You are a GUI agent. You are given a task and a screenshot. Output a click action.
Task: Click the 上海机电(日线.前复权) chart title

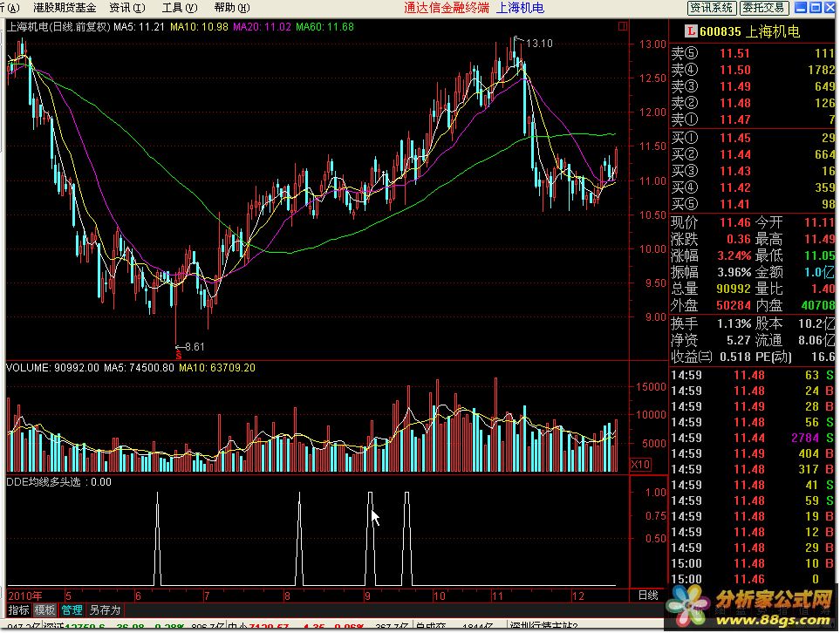58,27
